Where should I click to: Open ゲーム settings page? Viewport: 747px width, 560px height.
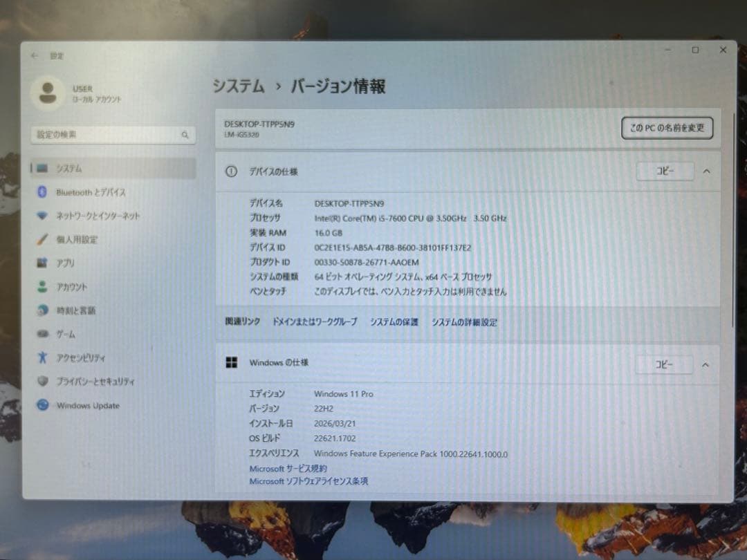point(113,334)
